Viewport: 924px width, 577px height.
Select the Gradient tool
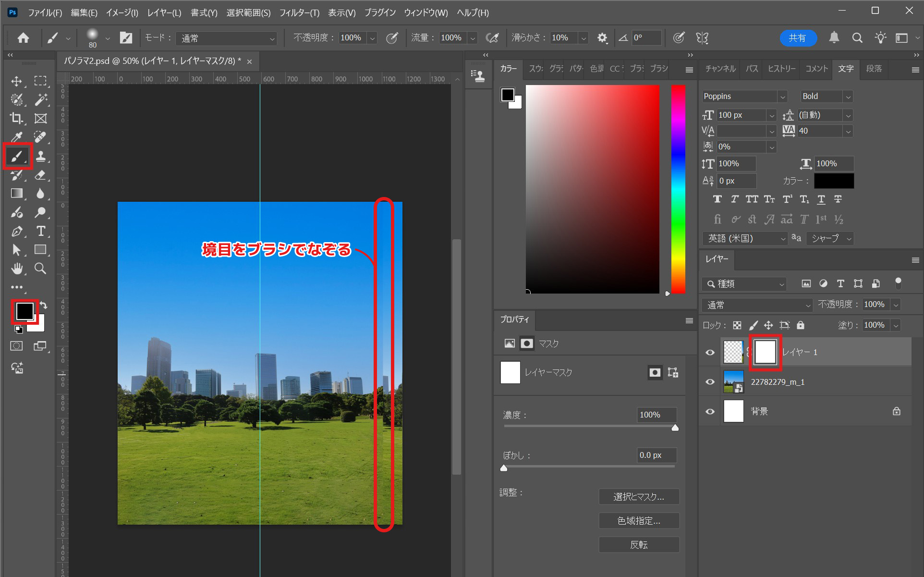point(16,194)
